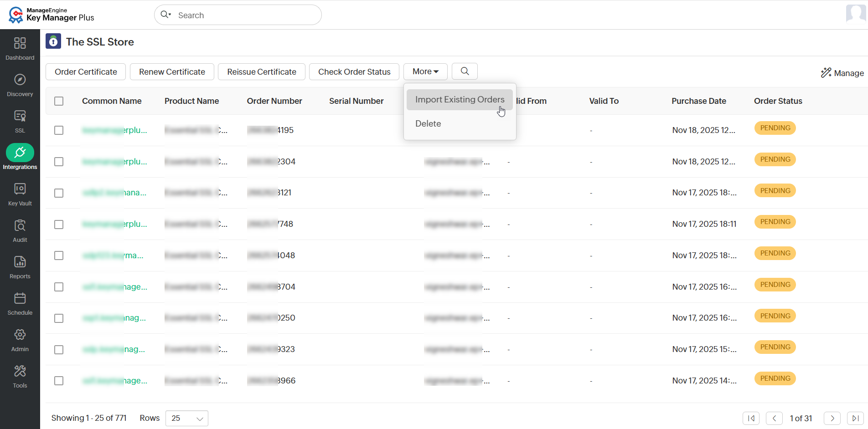
Task: Click the PENDING badge for order 7748
Action: pyautogui.click(x=775, y=222)
